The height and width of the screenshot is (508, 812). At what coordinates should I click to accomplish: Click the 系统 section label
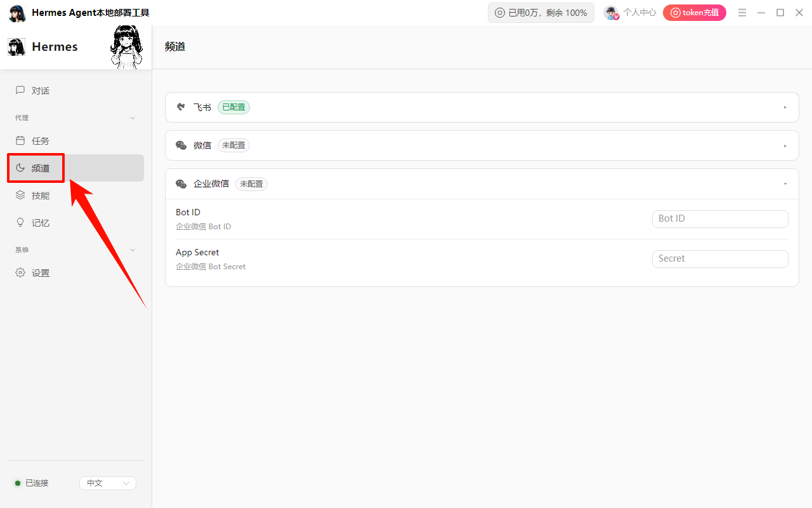22,250
